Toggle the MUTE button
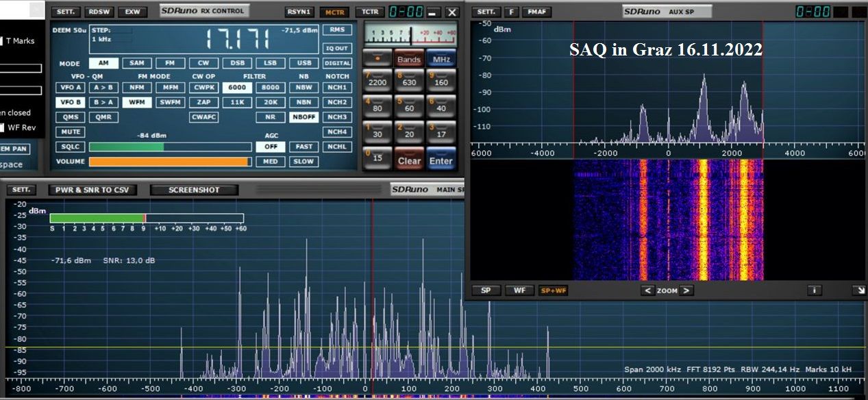The width and height of the screenshot is (868, 400). [x=69, y=132]
